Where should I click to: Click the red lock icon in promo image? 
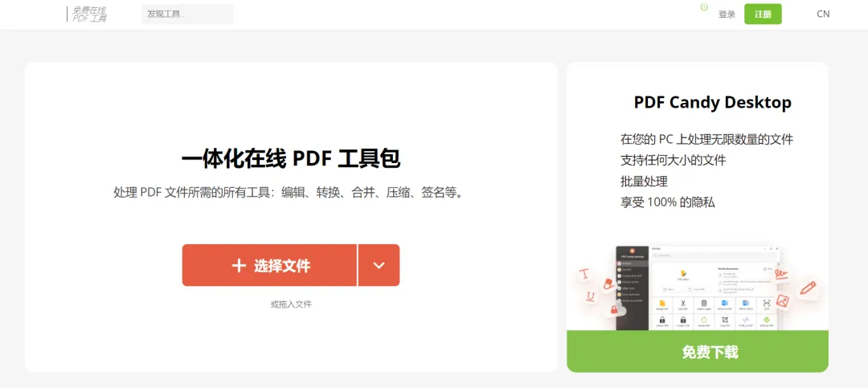[x=614, y=311]
